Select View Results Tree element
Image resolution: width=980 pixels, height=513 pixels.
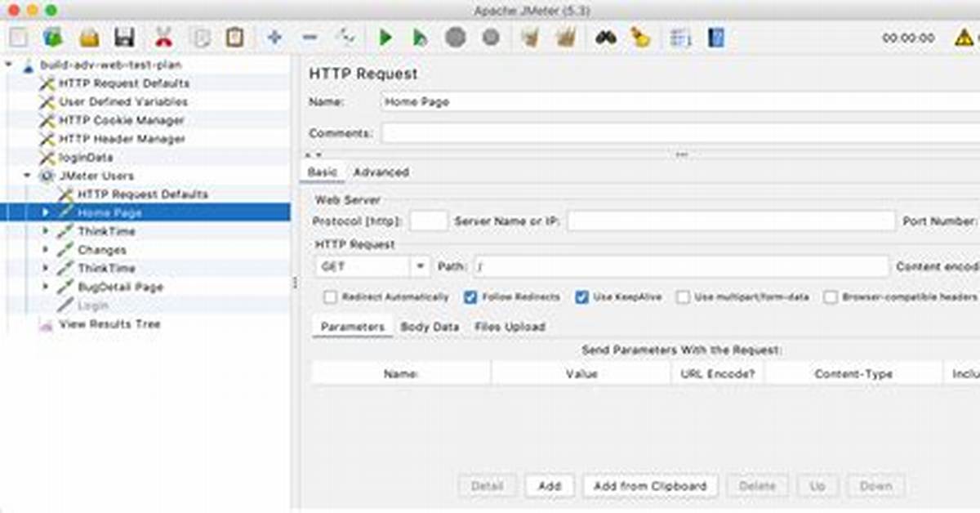(x=109, y=324)
